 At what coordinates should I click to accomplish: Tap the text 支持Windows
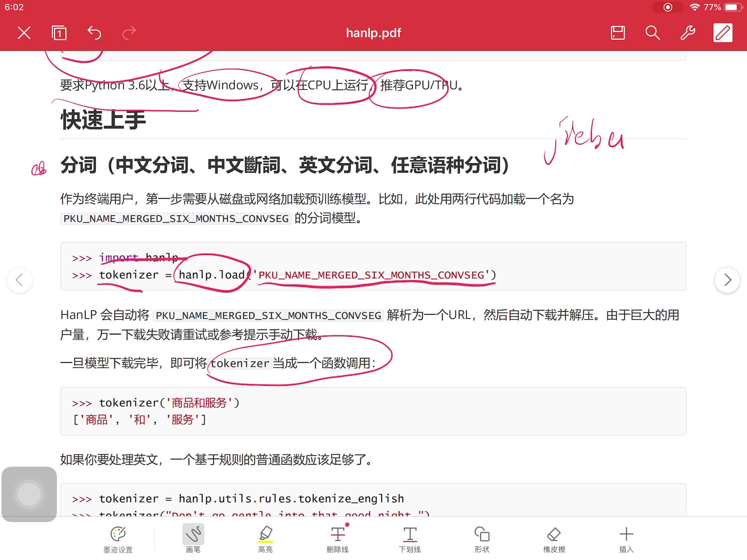pos(221,85)
